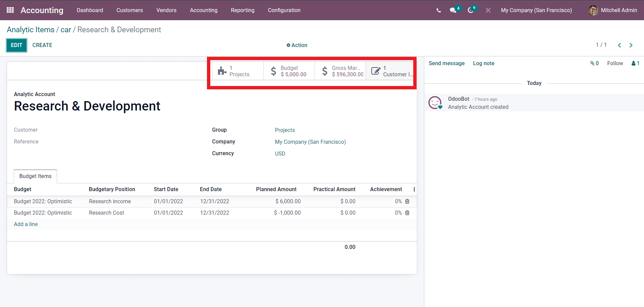Click the EDIT button

(x=16, y=45)
